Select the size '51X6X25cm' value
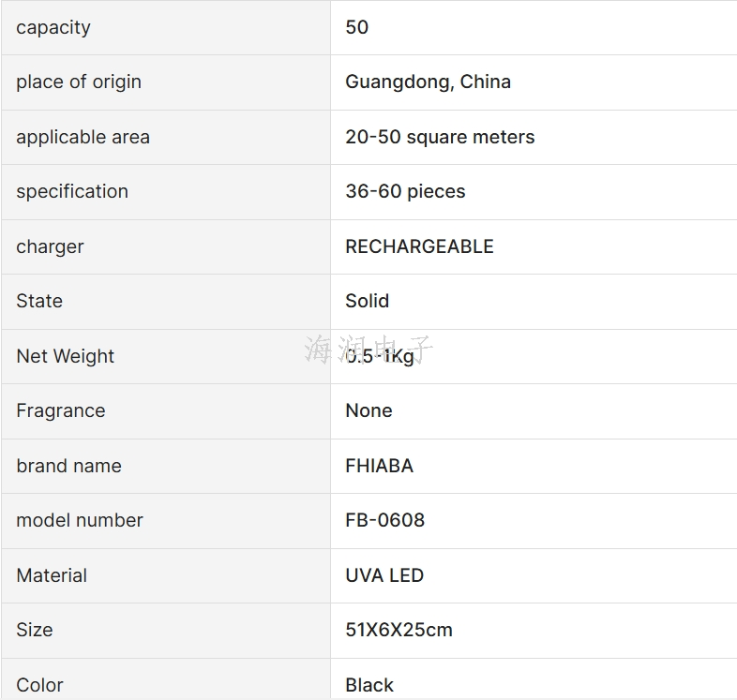737x700 pixels. pos(399,630)
